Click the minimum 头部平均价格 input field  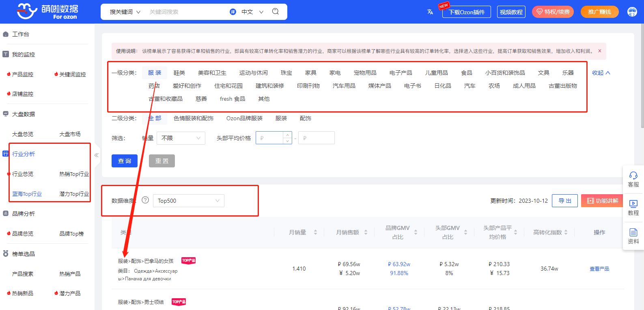[271, 138]
